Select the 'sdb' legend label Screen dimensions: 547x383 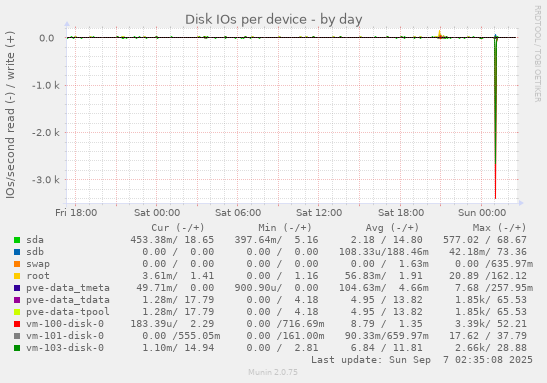tap(35, 252)
